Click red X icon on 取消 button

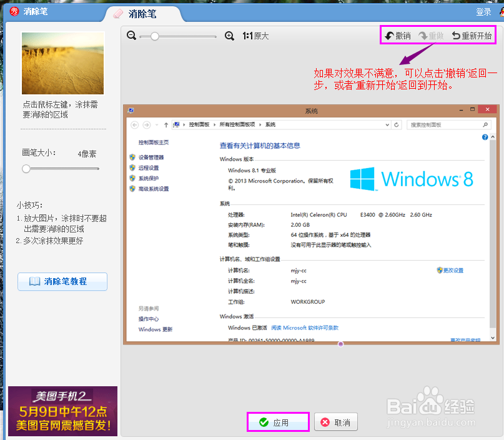[325, 422]
